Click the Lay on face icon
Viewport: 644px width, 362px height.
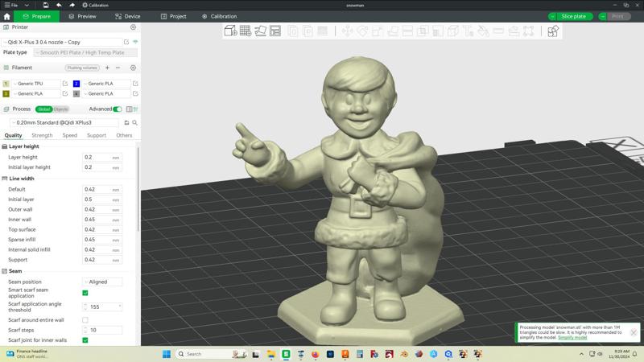[x=393, y=31]
